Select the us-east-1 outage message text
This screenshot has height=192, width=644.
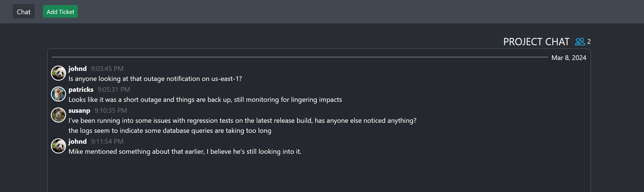(x=155, y=79)
